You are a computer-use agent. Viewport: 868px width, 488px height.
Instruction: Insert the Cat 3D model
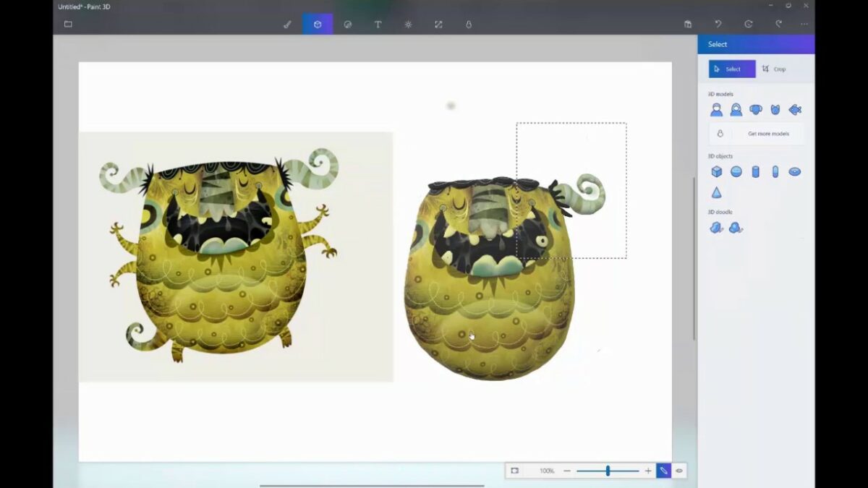click(x=775, y=110)
